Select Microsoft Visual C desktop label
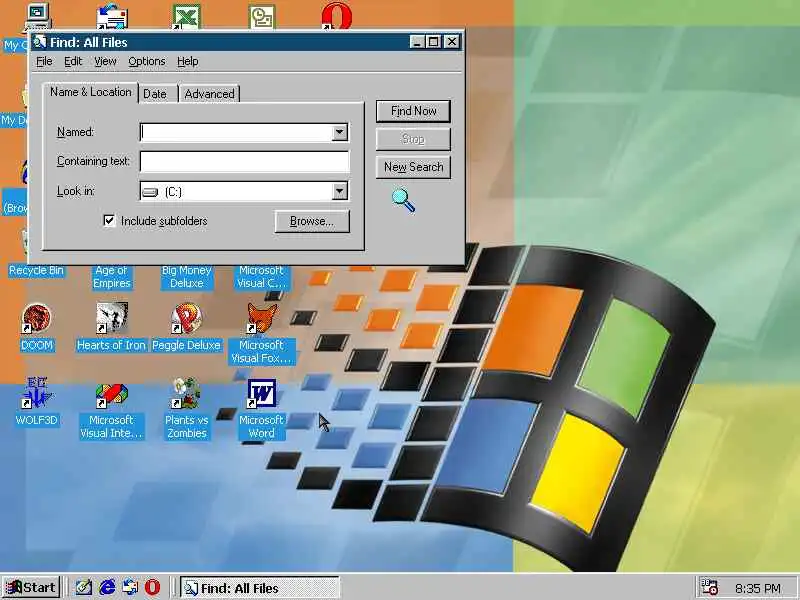This screenshot has height=600, width=800. [x=261, y=277]
